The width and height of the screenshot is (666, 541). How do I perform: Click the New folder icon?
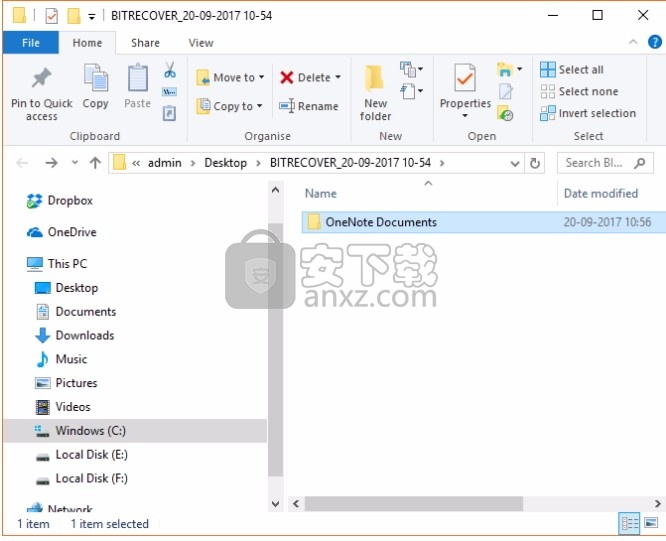pyautogui.click(x=375, y=79)
